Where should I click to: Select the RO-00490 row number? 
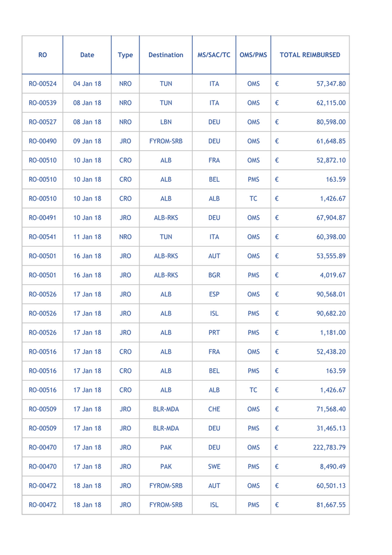click(43, 141)
